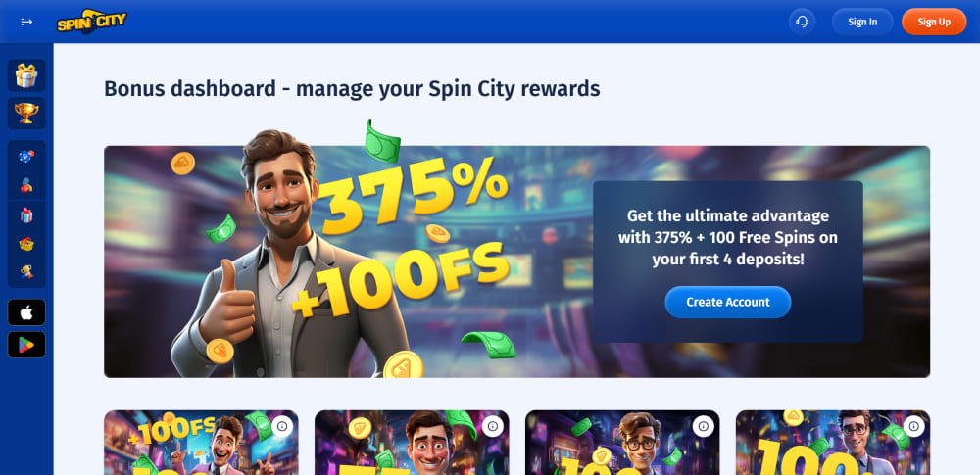The height and width of the screenshot is (475, 980).
Task: Select the yellow shopping basket sidebar icon
Action: coord(26,244)
